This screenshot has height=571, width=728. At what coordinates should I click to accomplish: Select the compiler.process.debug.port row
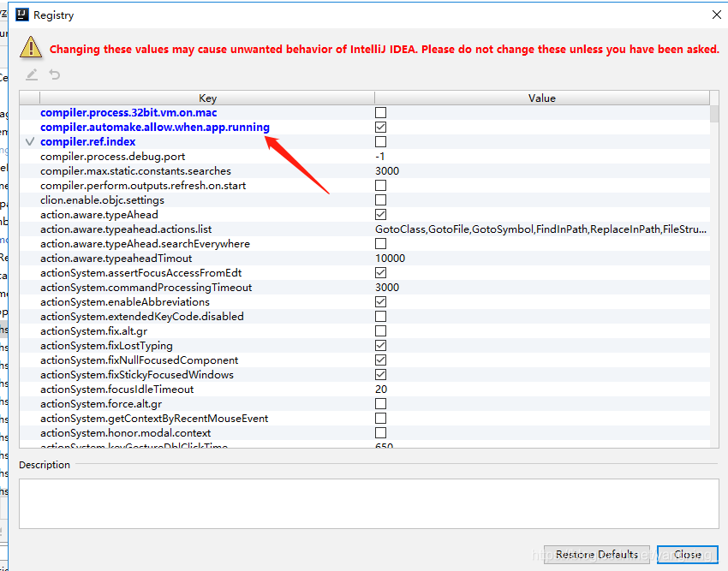coord(365,157)
